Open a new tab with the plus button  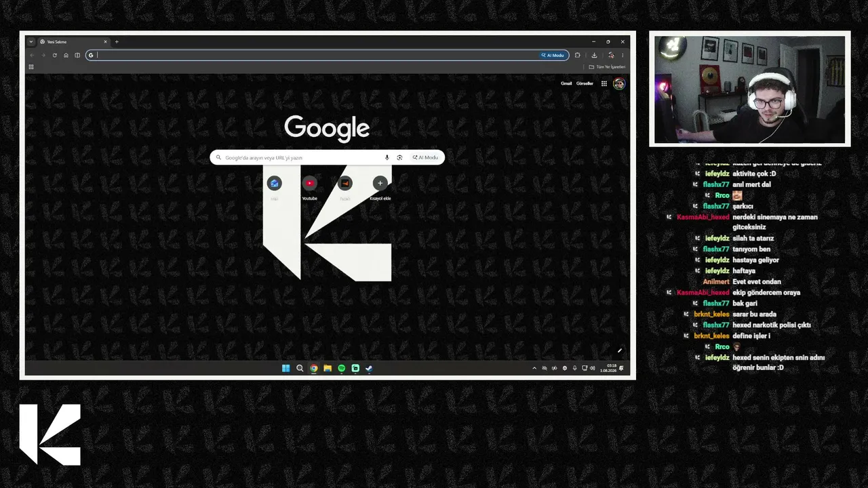[x=117, y=42]
